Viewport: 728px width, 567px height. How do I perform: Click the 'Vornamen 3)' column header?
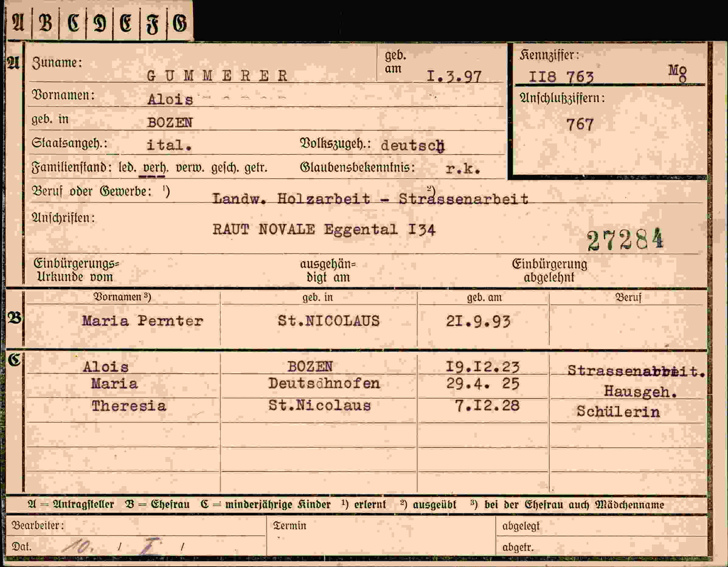coord(122,297)
